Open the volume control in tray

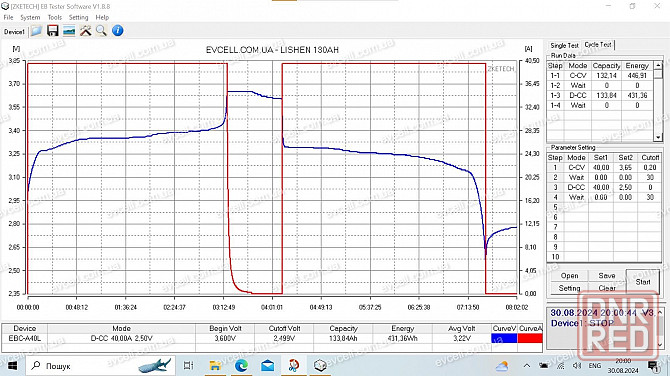(577, 366)
